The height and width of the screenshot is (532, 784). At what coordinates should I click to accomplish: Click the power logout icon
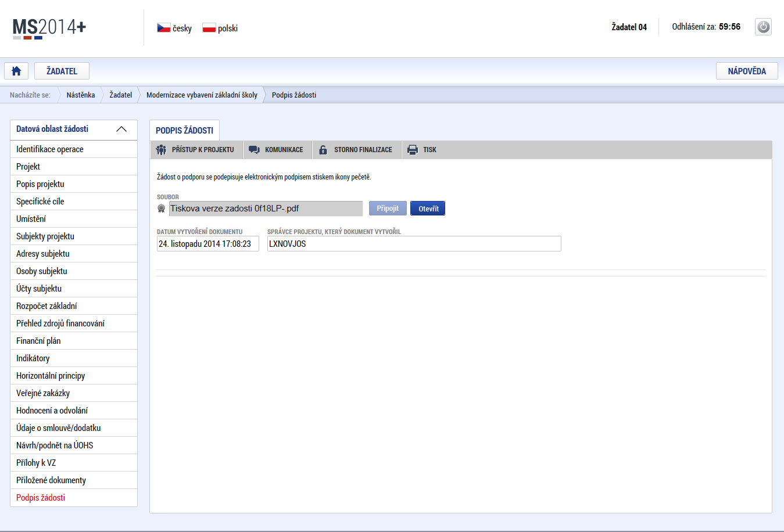[763, 27]
